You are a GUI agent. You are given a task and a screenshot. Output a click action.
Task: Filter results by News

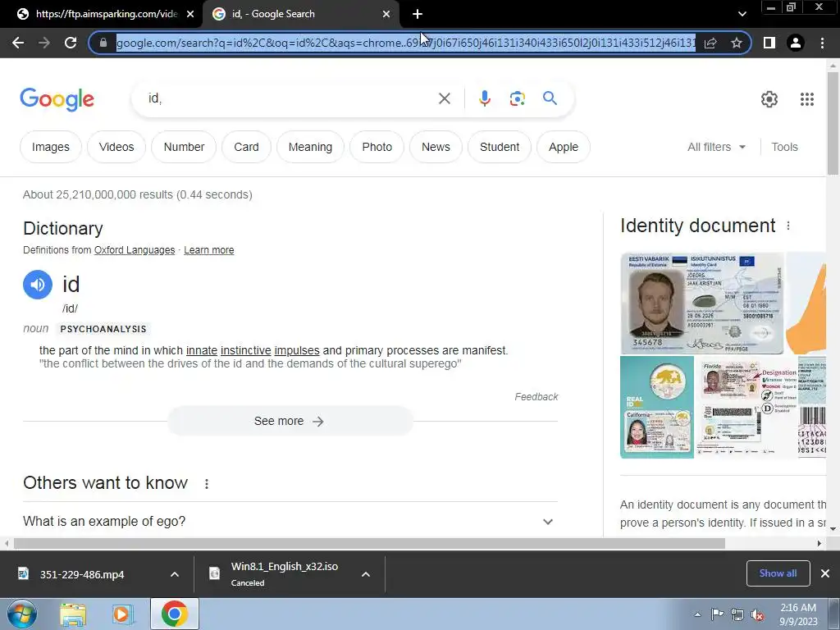pos(436,147)
